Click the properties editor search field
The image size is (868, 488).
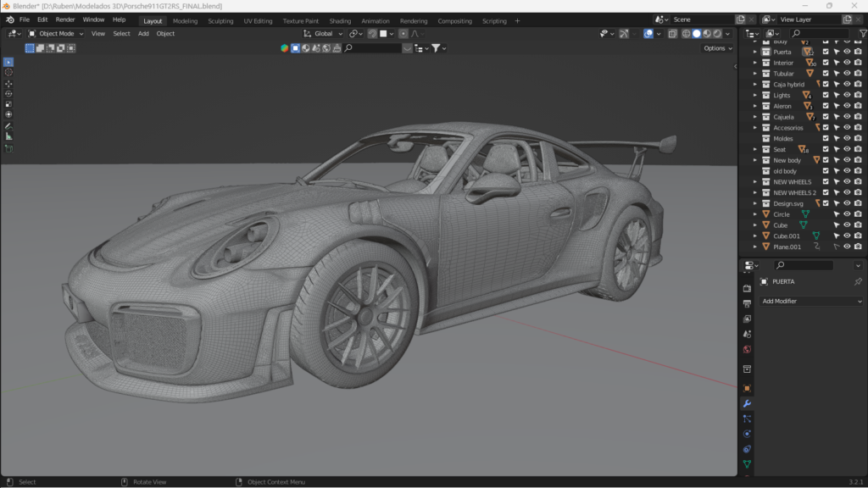(804, 265)
